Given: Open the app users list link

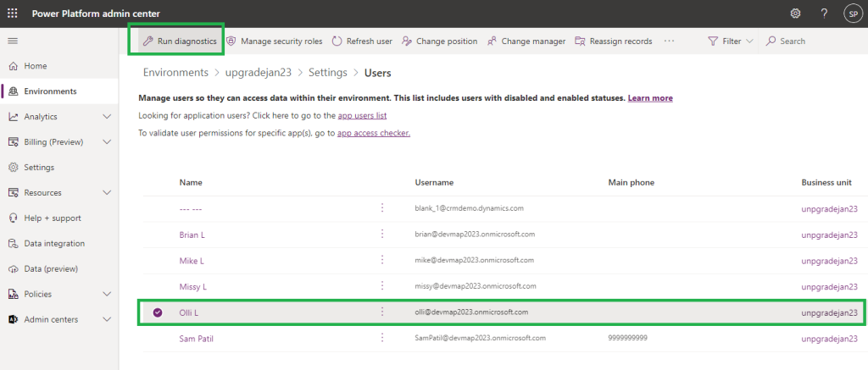Looking at the screenshot, I should click(362, 115).
